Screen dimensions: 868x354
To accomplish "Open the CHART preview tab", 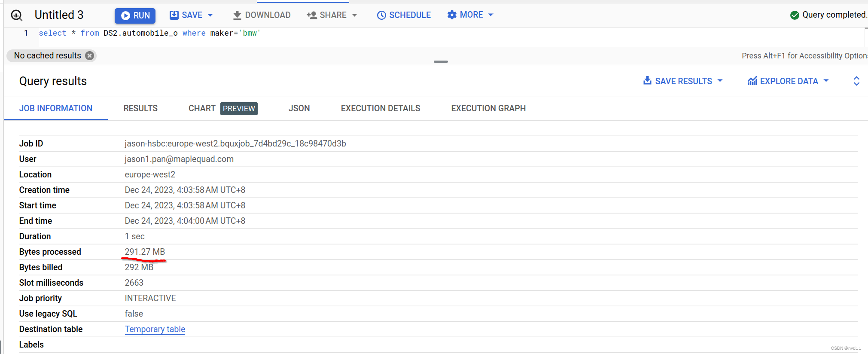I will coord(223,108).
